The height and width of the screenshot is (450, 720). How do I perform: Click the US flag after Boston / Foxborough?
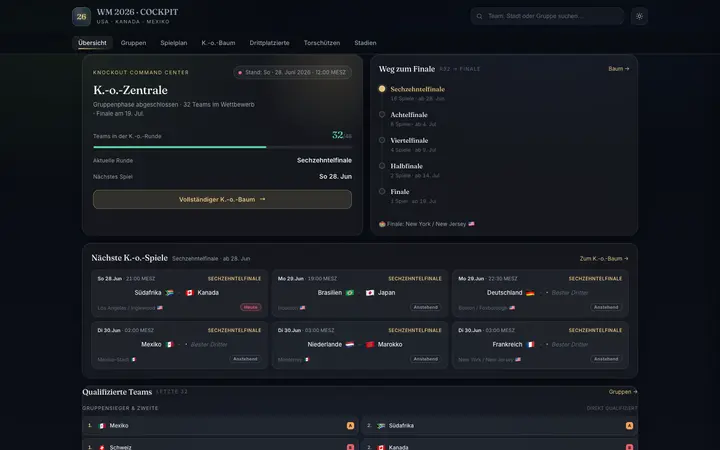[512, 308]
